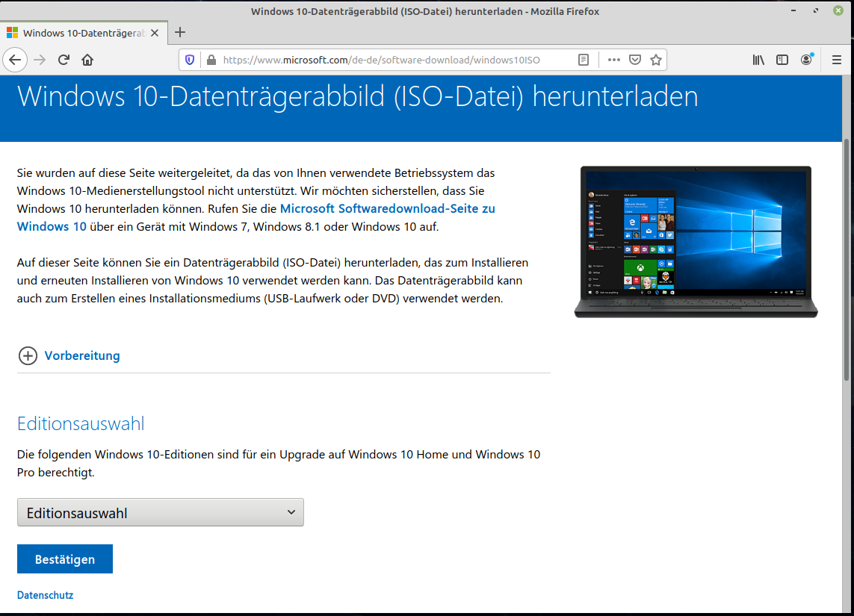Click the Windows 10 laptop image
The image size is (854, 616).
[x=696, y=242]
